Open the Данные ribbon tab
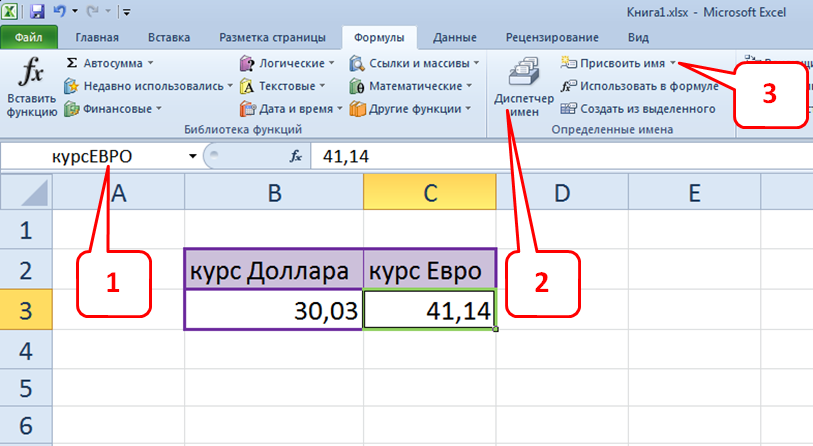Viewport: 813px width, 446px height. point(454,38)
